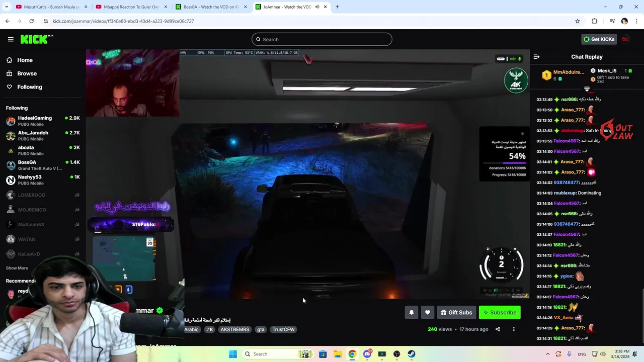Open OBS Studio from taskbar
644x362 pixels.
coord(397,354)
